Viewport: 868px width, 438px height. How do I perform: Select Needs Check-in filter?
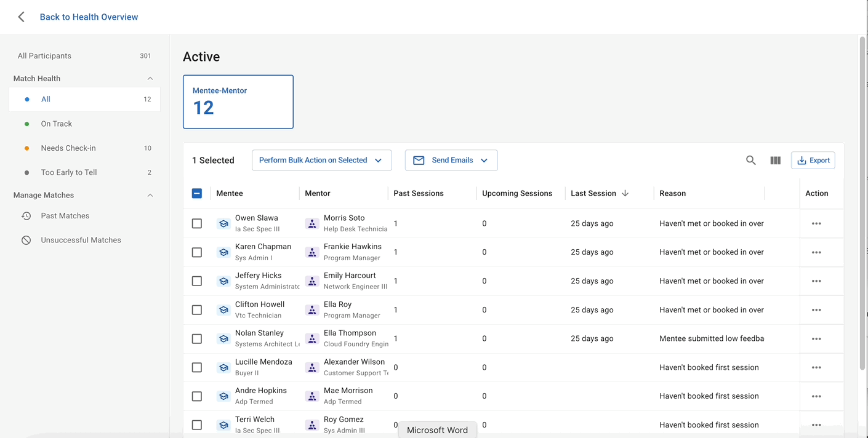point(68,148)
